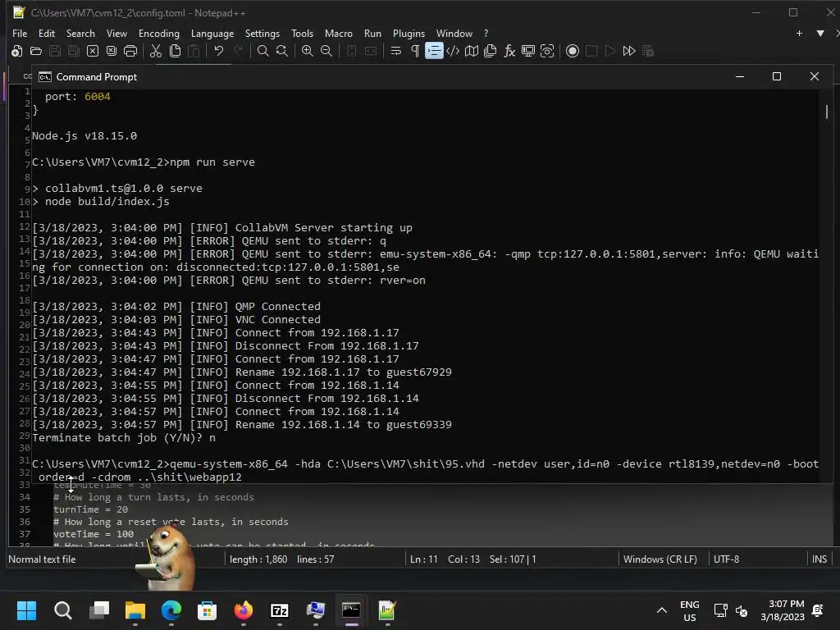Click the Zoom In icon
The height and width of the screenshot is (630, 840).
coord(308,51)
